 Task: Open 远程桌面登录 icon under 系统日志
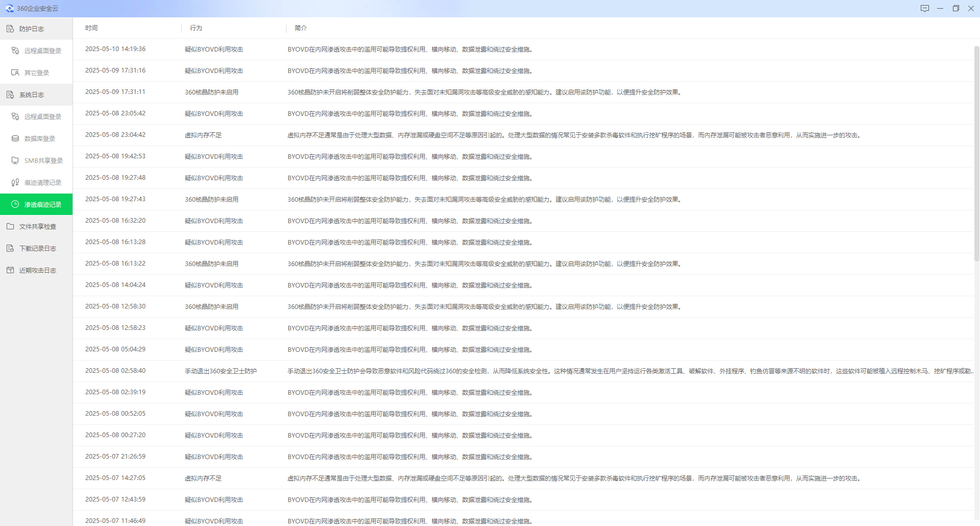pyautogui.click(x=15, y=116)
